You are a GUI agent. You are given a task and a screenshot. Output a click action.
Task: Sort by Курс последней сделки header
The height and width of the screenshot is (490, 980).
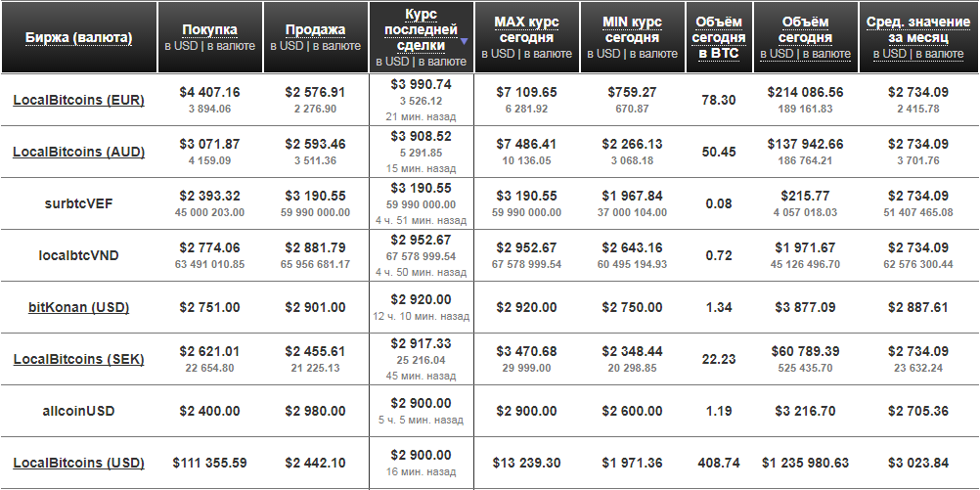(420, 29)
